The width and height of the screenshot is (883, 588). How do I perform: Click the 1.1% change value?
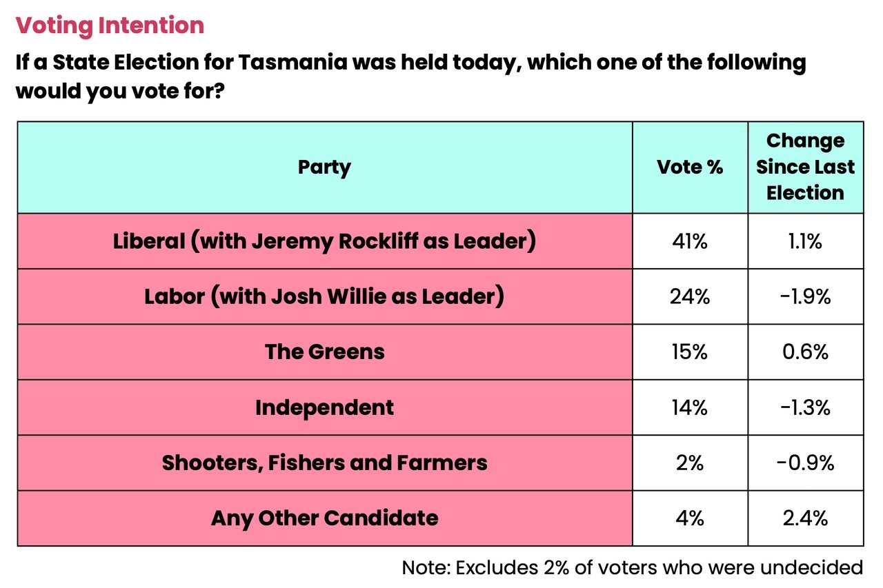pyautogui.click(x=805, y=241)
